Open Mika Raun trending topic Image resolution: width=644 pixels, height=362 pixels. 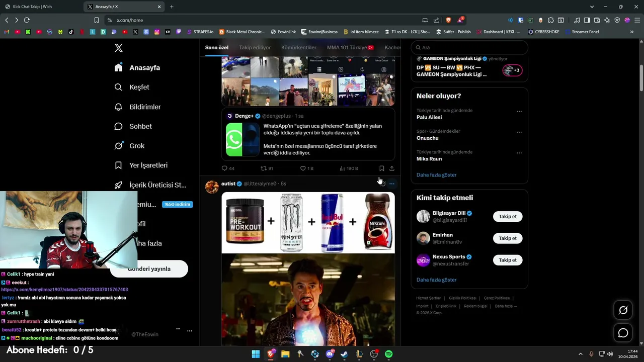429,159
